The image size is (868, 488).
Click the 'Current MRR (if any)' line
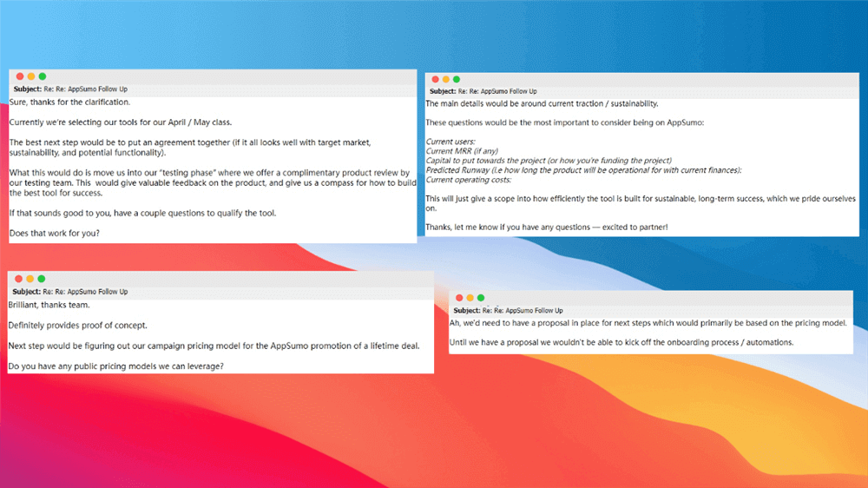[462, 151]
